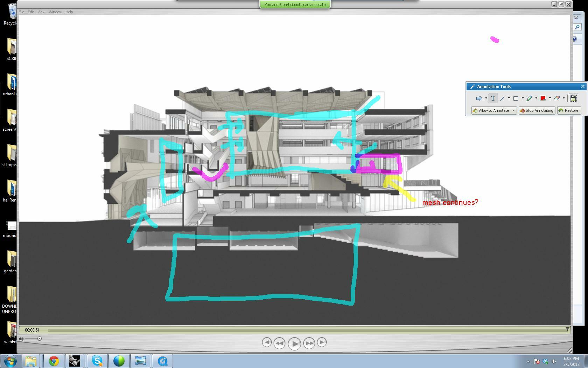Jump to the beginning of the movie
The height and width of the screenshot is (368, 588).
(266, 342)
